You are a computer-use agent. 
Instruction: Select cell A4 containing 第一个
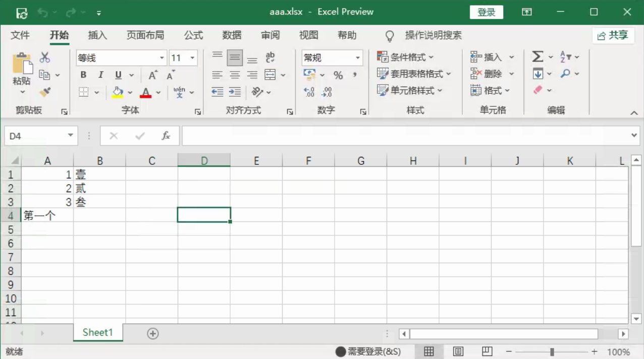[47, 215]
